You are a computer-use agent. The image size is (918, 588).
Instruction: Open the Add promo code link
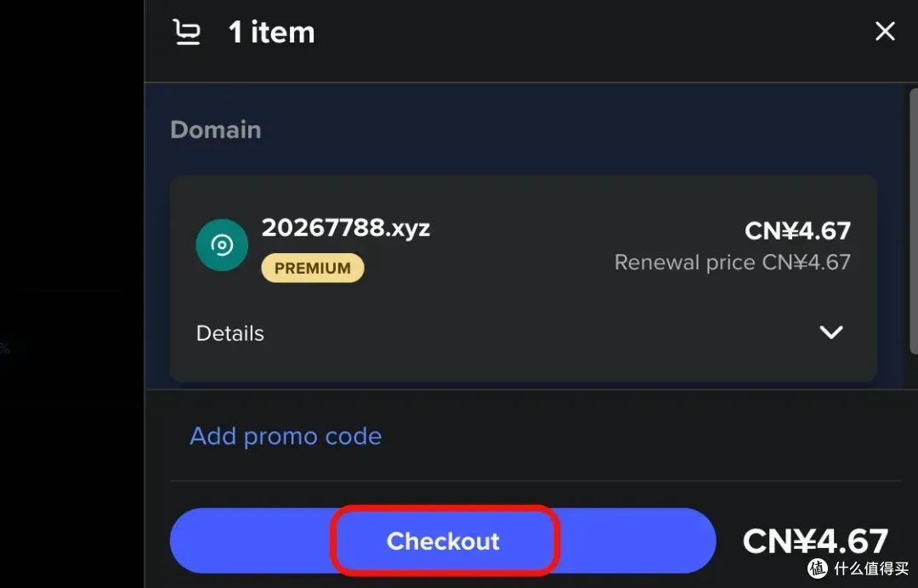pos(286,436)
